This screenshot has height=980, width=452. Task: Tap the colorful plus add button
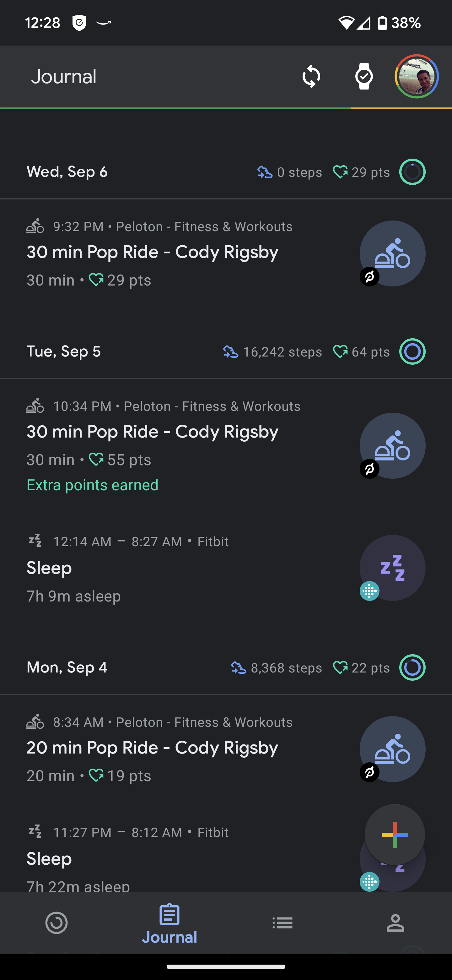[395, 835]
